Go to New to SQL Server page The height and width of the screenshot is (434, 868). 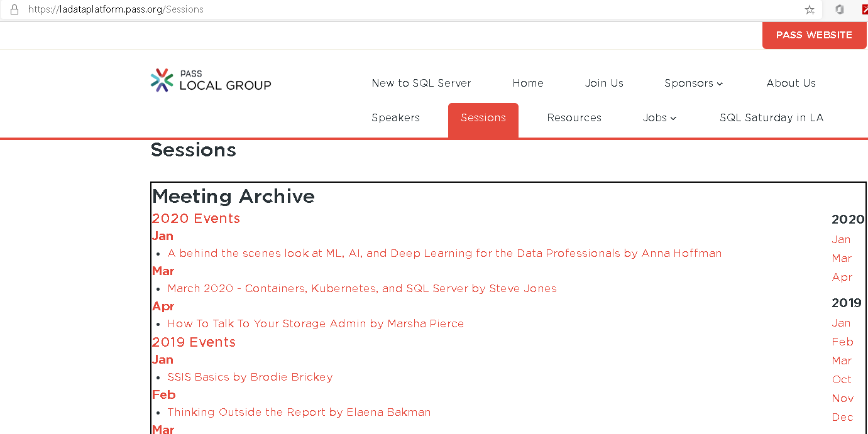point(421,84)
